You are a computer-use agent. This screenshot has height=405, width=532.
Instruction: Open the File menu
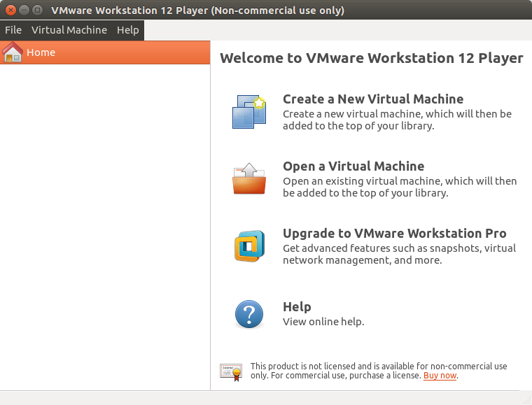click(x=13, y=30)
